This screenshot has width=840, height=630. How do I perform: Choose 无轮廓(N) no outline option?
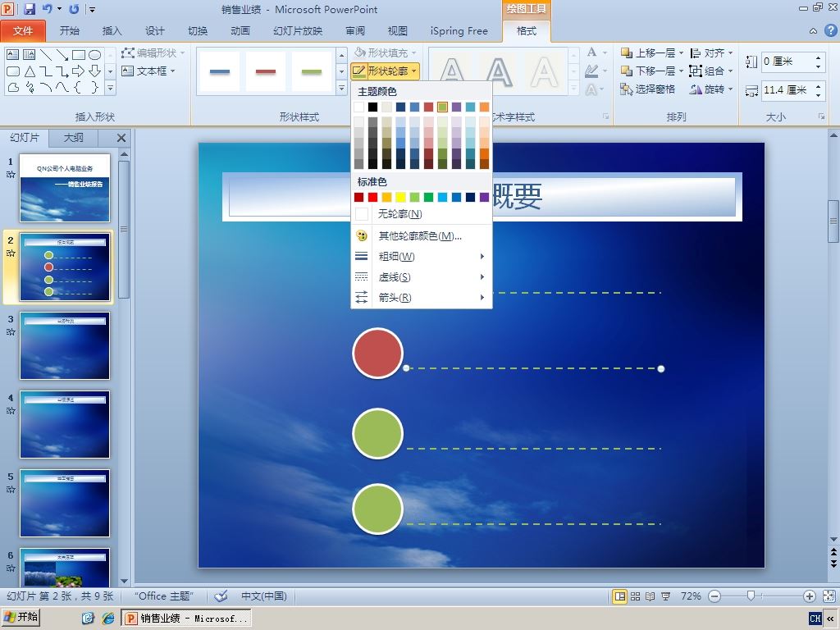(x=422, y=214)
